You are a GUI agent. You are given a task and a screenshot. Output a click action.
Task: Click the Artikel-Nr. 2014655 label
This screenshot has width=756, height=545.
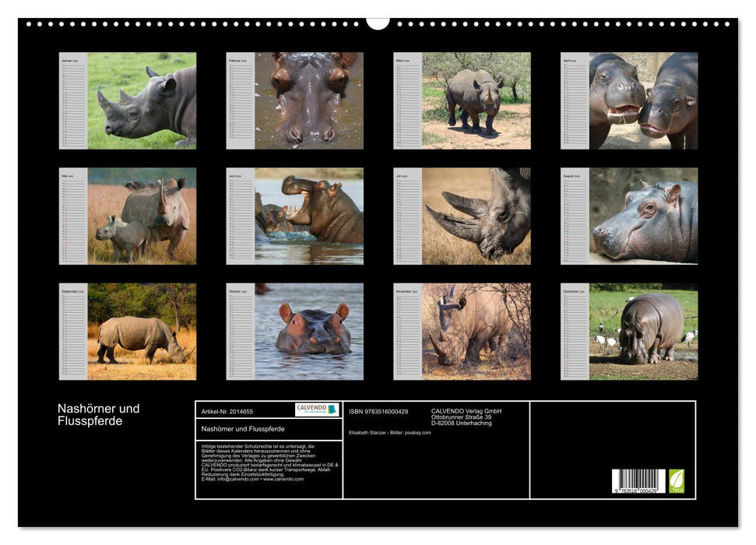(227, 410)
